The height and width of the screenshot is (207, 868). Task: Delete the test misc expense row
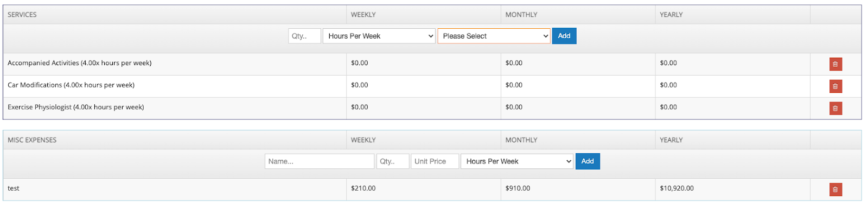(835, 190)
